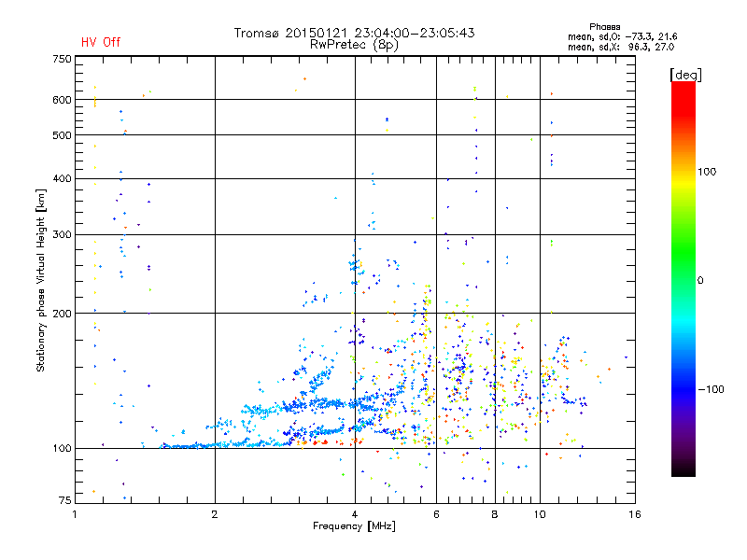Click the x-axis label 16
The width and height of the screenshot is (747, 560).
[x=635, y=514]
